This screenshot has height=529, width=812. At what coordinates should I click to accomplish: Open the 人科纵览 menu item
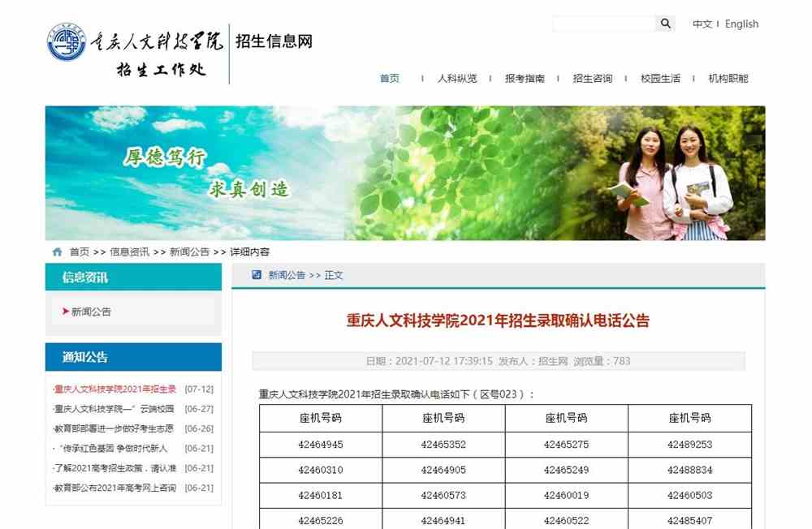click(x=456, y=78)
